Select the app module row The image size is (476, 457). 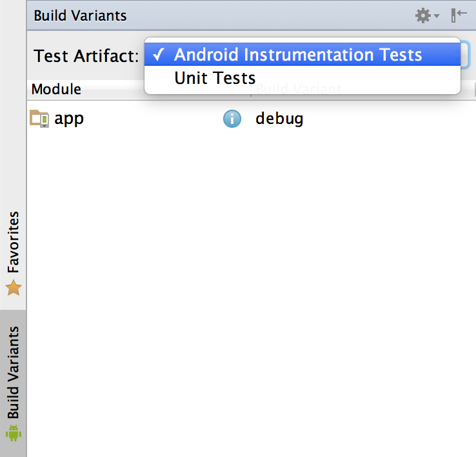point(69,119)
